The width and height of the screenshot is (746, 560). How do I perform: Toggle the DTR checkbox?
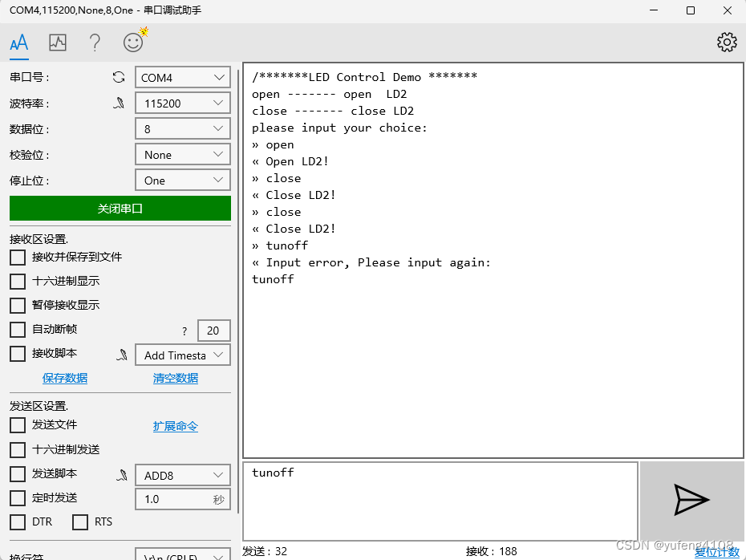[18, 522]
